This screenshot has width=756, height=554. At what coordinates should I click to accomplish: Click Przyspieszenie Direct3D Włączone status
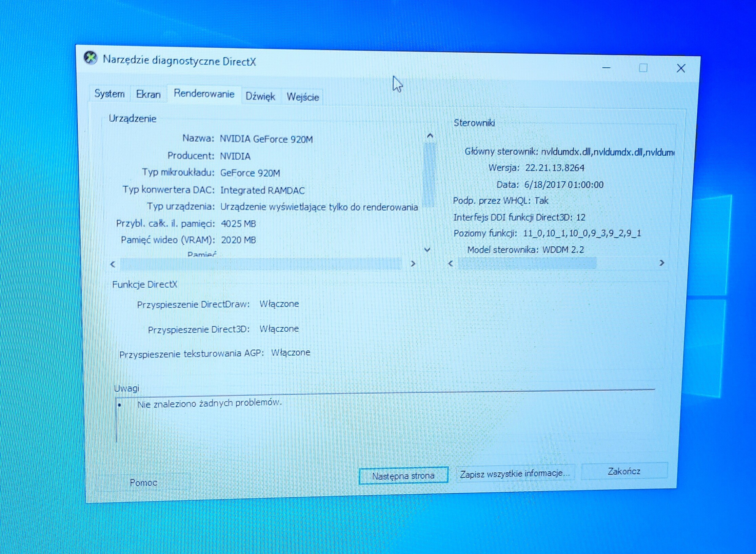[x=279, y=329]
